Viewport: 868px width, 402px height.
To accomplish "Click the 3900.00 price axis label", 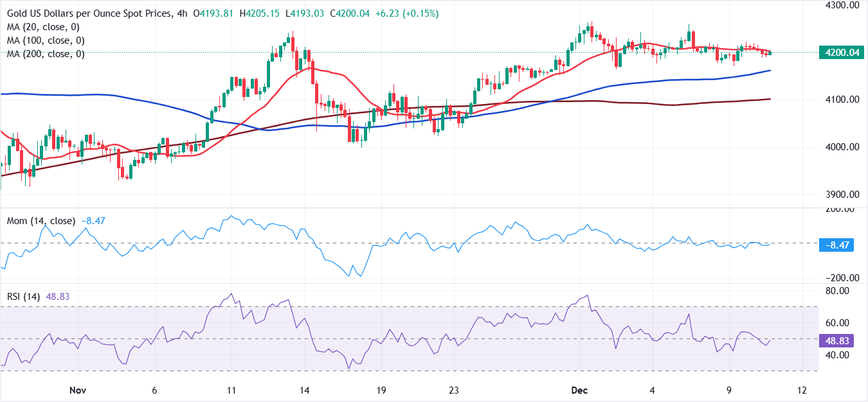I will [x=841, y=195].
